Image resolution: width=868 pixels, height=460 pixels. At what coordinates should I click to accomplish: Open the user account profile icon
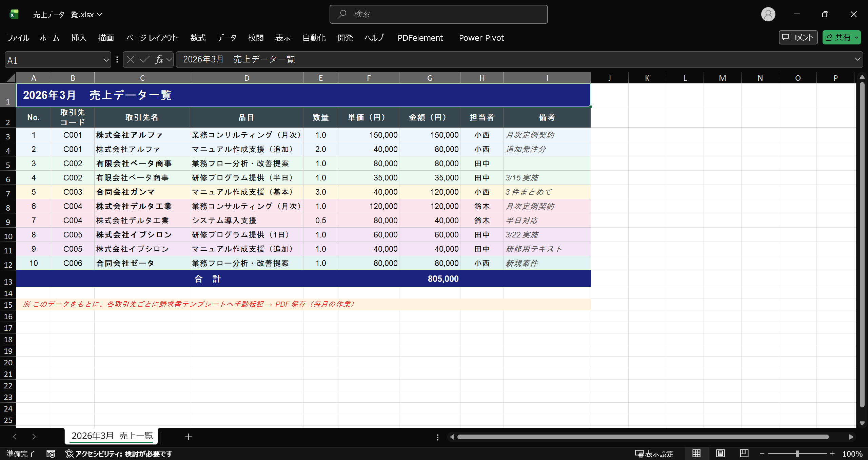click(768, 14)
